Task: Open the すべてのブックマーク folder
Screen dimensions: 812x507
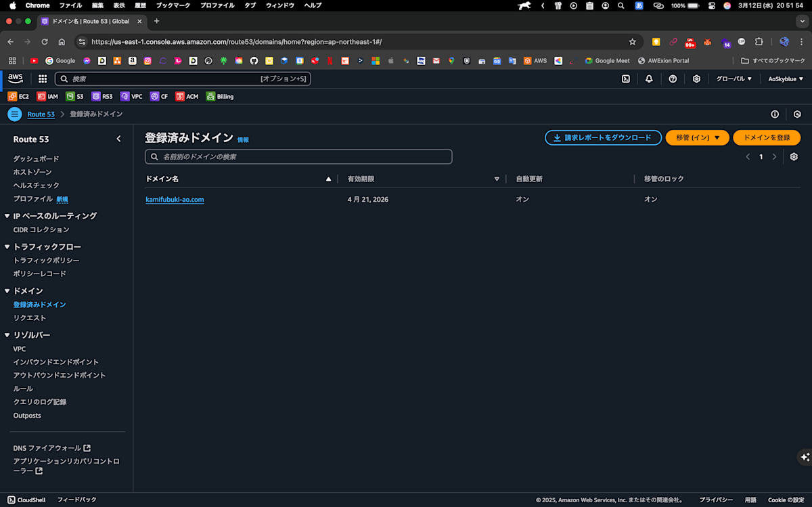Action: [x=773, y=60]
